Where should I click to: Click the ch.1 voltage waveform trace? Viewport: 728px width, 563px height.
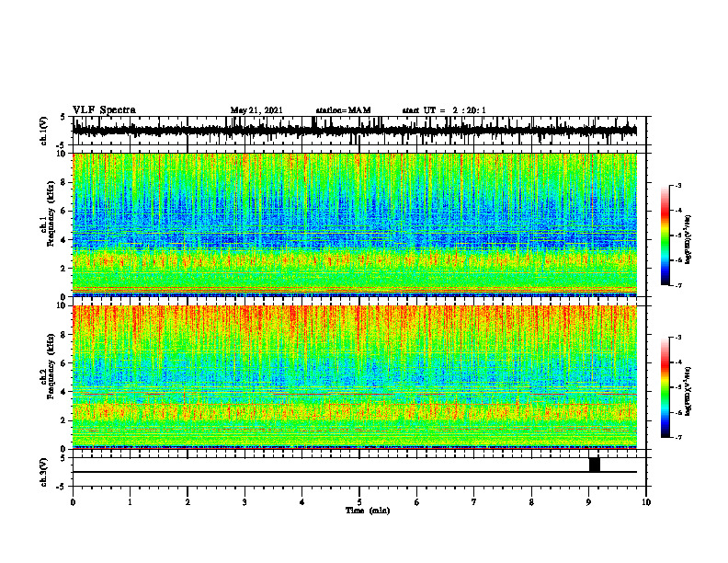point(354,131)
